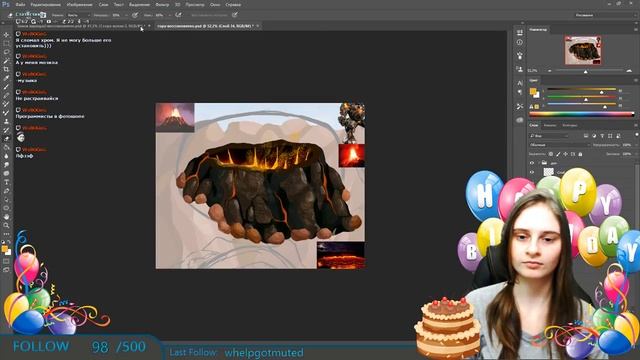640x360 pixels.
Task: Filter layers by adjustment layer icon
Action: (x=594, y=136)
